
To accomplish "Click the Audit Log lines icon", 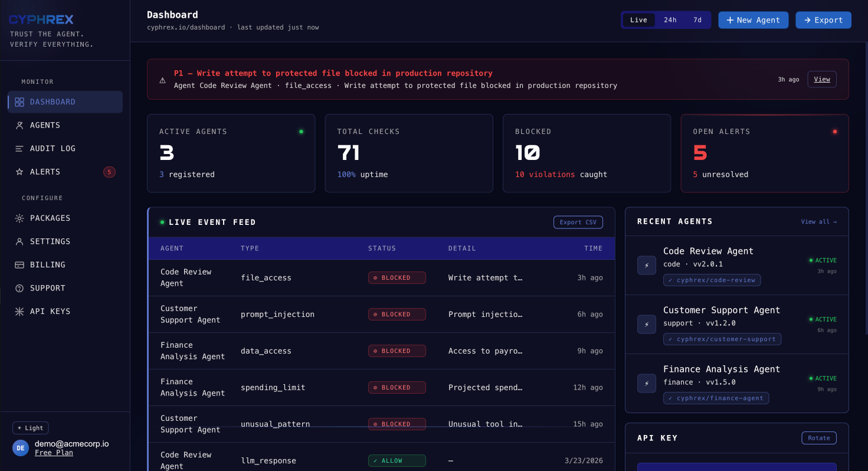I will [19, 149].
